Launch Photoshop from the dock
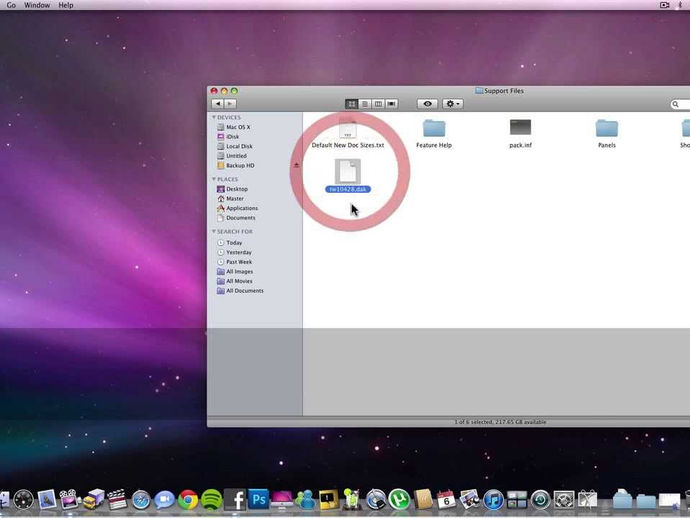Screen dimensions: 690x518 click(259, 500)
